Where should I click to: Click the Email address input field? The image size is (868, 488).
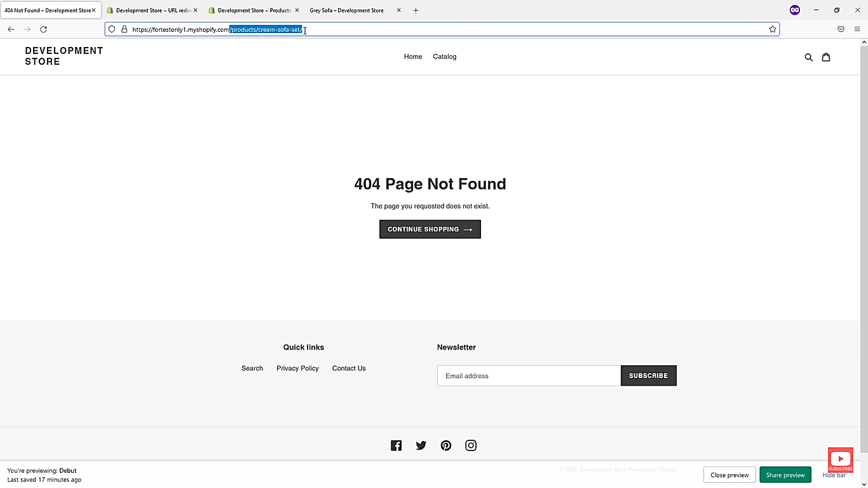(529, 376)
